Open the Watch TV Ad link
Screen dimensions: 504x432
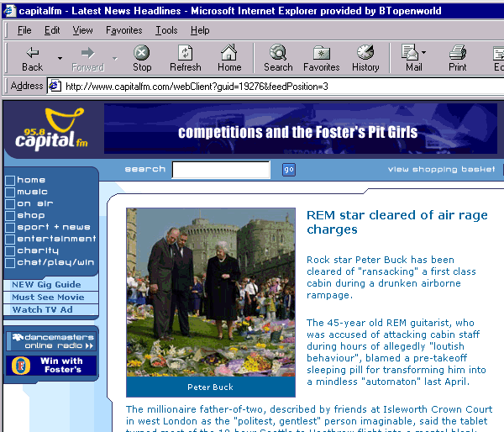(43, 310)
